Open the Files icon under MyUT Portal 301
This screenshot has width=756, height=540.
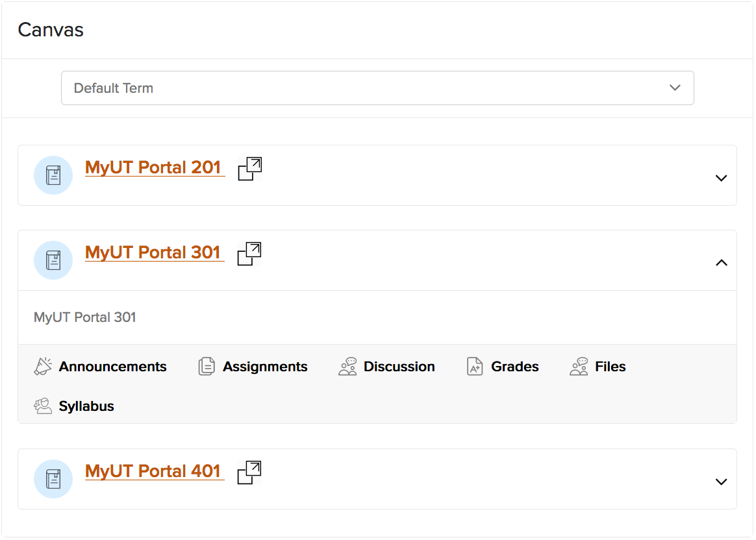(x=579, y=365)
